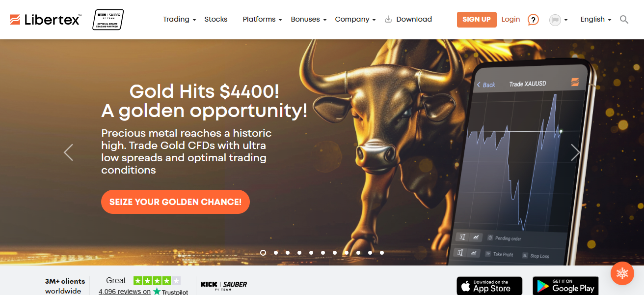This screenshot has height=295, width=644.
Task: Open the English language dropdown
Action: 596,20
